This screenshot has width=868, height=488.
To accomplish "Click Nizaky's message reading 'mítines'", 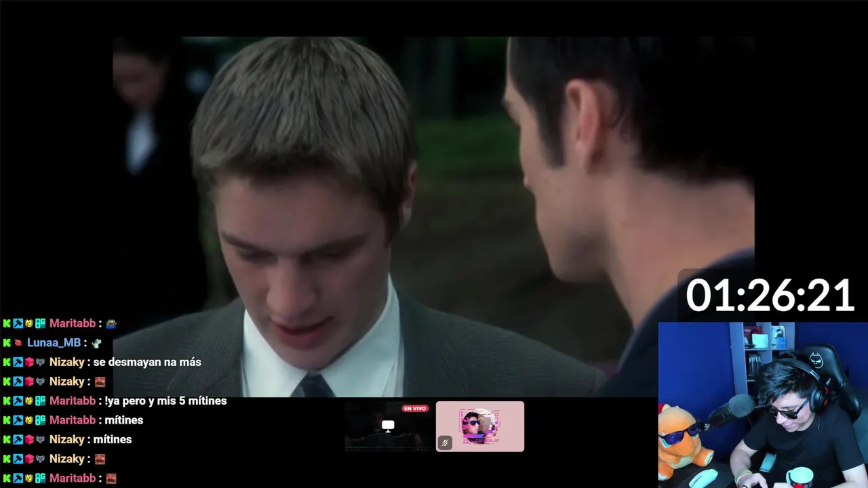I will point(113,439).
